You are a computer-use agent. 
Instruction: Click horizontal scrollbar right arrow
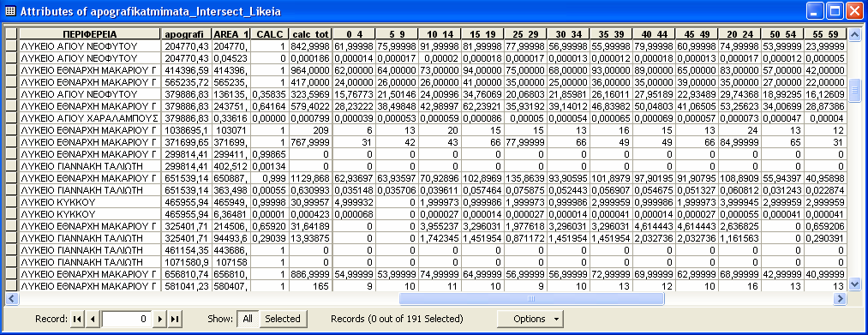(841, 298)
